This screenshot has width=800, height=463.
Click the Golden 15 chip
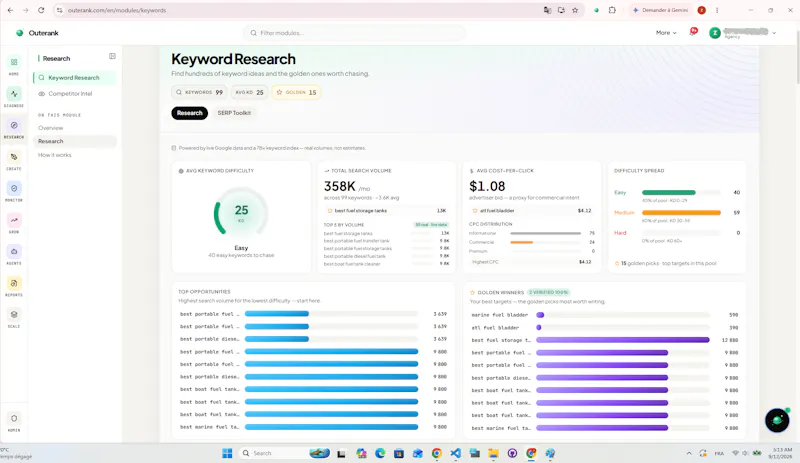coord(296,92)
